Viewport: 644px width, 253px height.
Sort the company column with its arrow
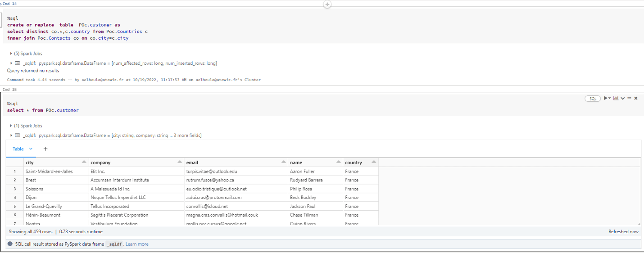point(179,162)
